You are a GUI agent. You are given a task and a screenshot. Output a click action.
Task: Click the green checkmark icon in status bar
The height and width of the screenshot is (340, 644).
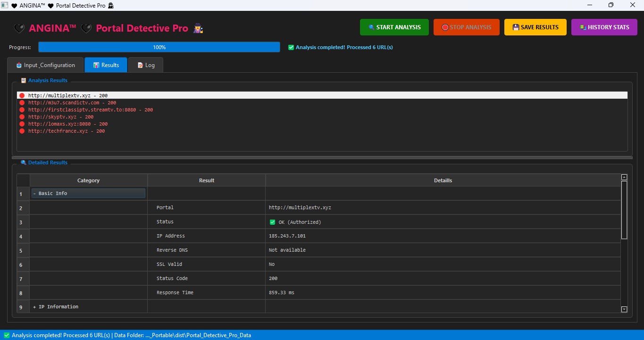[7, 335]
